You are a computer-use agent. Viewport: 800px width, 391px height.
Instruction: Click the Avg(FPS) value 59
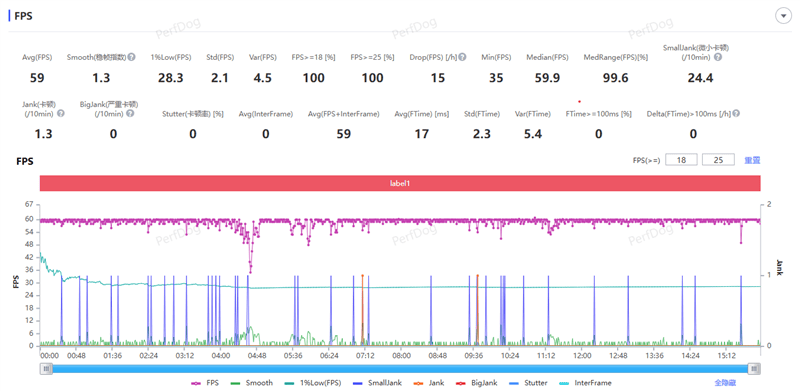tap(37, 78)
